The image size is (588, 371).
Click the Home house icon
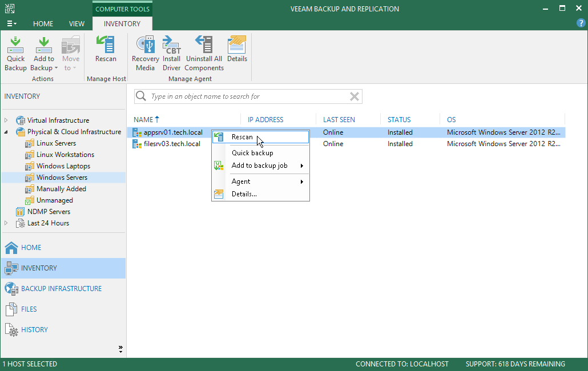(11, 247)
